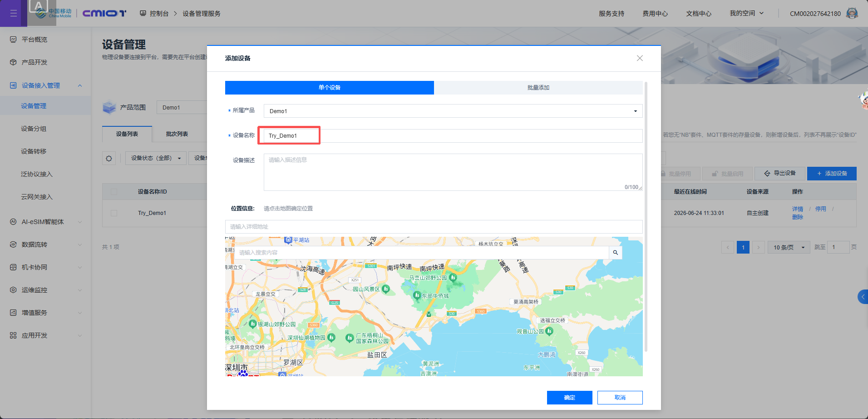Click the 机卡协同 sidebar icon
Image resolution: width=868 pixels, height=419 pixels.
point(13,267)
